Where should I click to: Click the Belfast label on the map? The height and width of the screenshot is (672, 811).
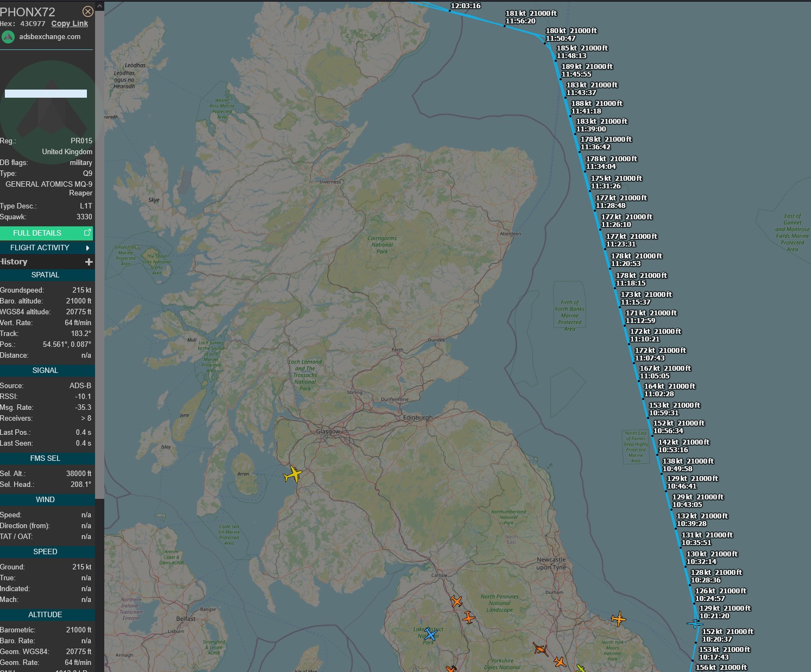186,619
